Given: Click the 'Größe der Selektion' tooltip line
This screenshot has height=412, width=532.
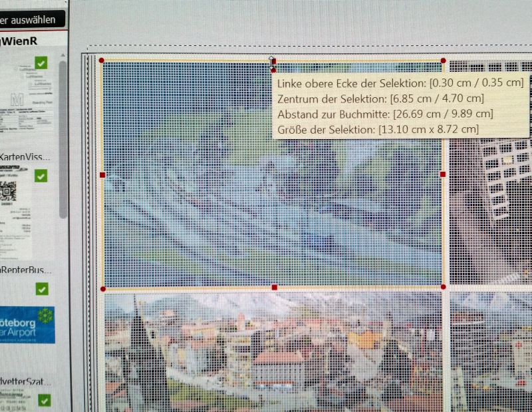Looking at the screenshot, I should 378,129.
